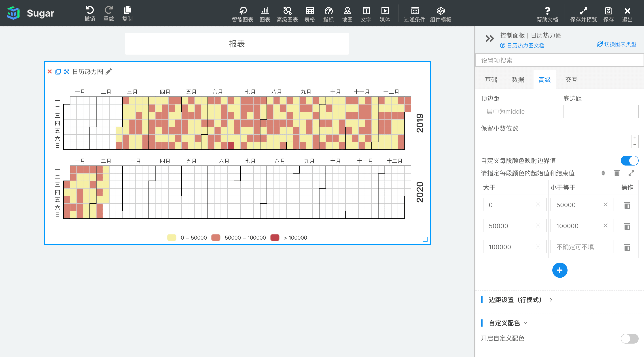The image size is (644, 357).
Task: Enable custom color scheme (开启自定义配色)
Action: (x=629, y=338)
